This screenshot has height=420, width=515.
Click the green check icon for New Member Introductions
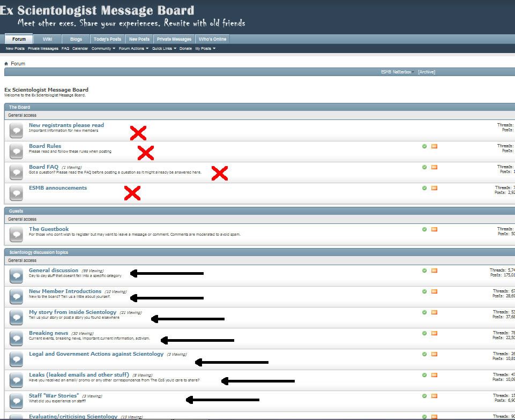click(424, 291)
